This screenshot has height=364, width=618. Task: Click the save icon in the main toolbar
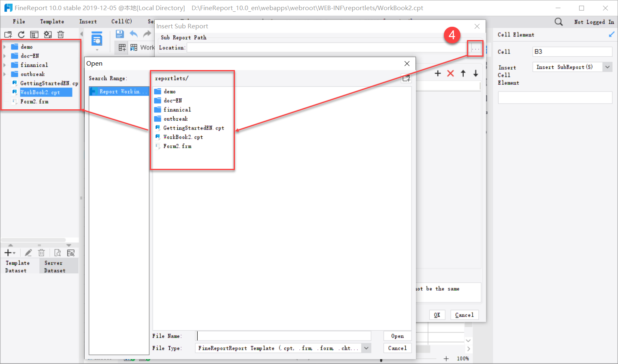click(119, 34)
